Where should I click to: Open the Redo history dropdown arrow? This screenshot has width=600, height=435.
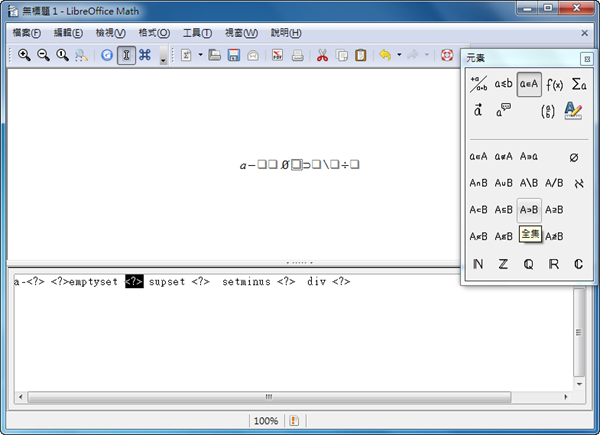(427, 55)
